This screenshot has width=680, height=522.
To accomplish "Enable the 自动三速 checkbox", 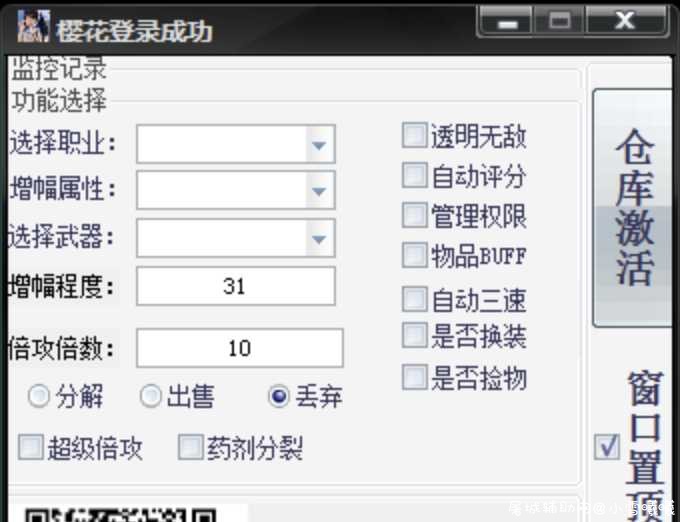I will [x=415, y=299].
